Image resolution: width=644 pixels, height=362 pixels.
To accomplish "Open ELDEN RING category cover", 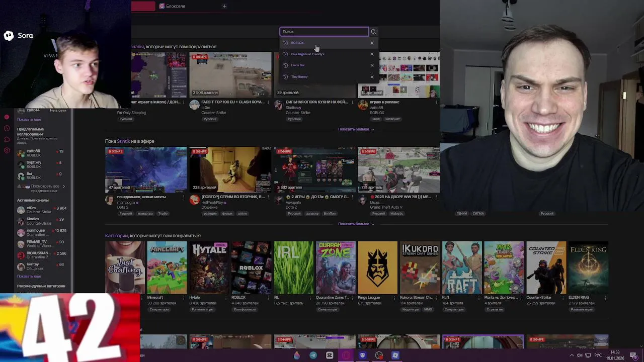I will click(588, 267).
